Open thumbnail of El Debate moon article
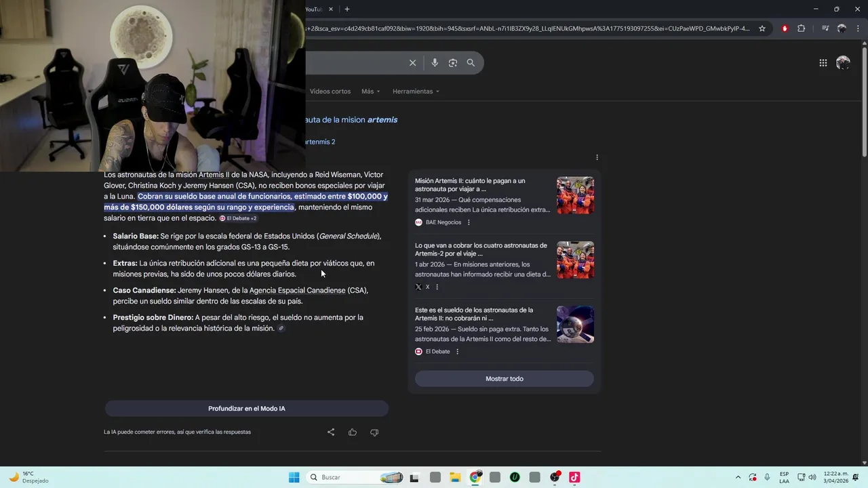The image size is (868, 488). pos(575,324)
